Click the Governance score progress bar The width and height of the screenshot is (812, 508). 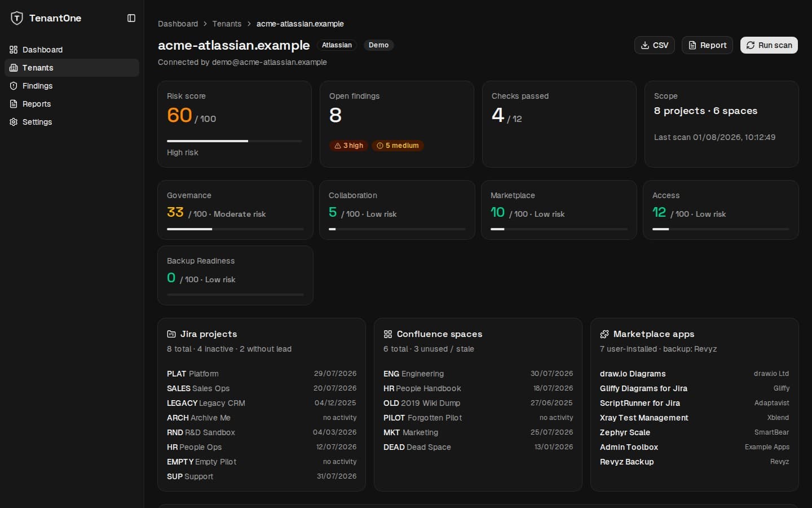click(x=235, y=229)
